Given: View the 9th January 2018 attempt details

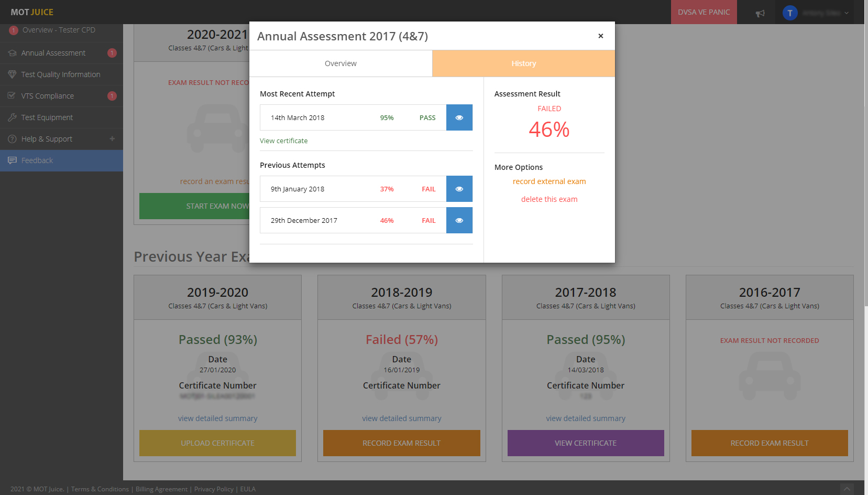Looking at the screenshot, I should (459, 189).
